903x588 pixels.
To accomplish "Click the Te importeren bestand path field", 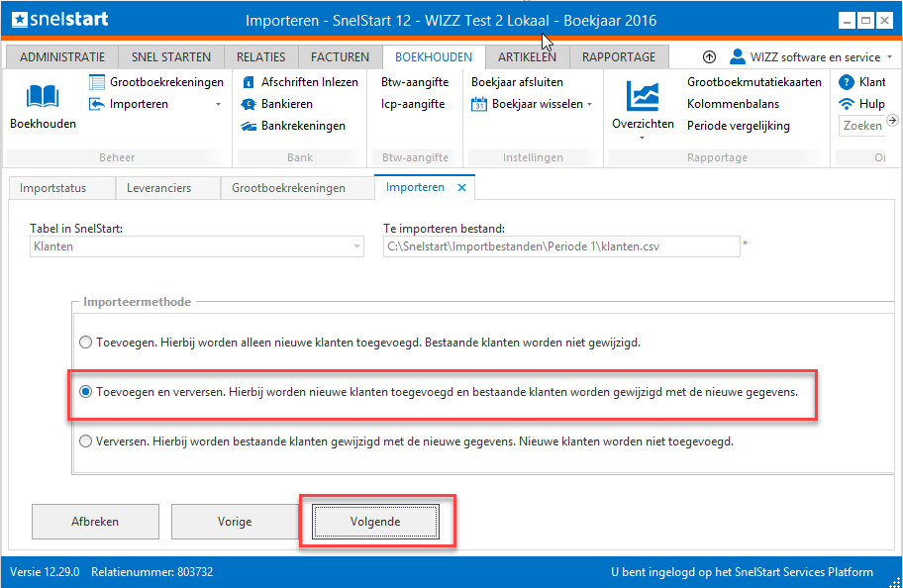I will [x=560, y=246].
